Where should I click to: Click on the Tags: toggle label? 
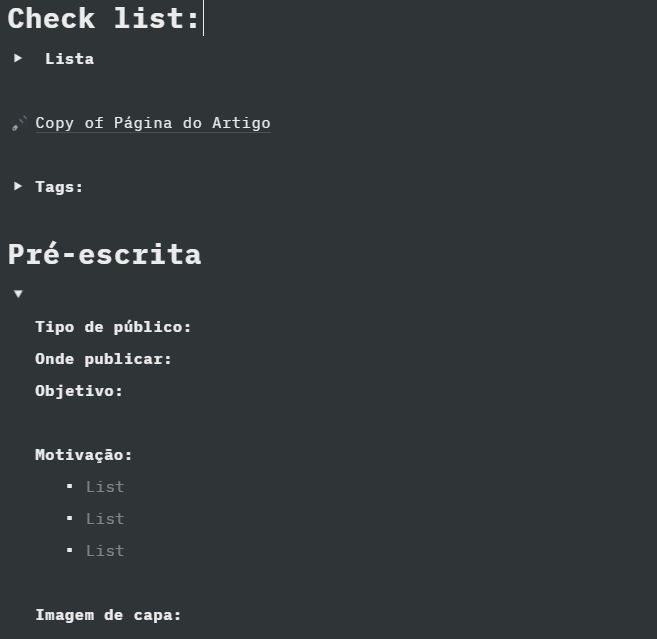59,187
